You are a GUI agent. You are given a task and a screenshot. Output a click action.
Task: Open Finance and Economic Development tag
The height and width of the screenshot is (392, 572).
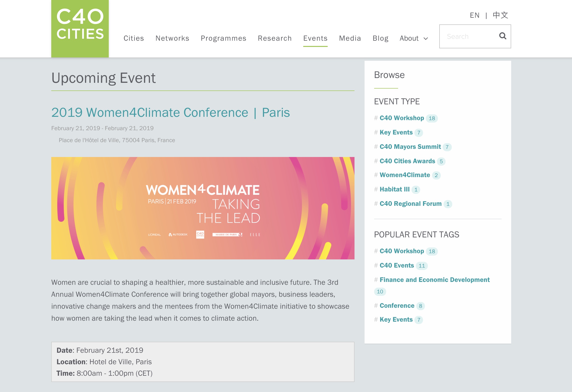click(x=435, y=280)
